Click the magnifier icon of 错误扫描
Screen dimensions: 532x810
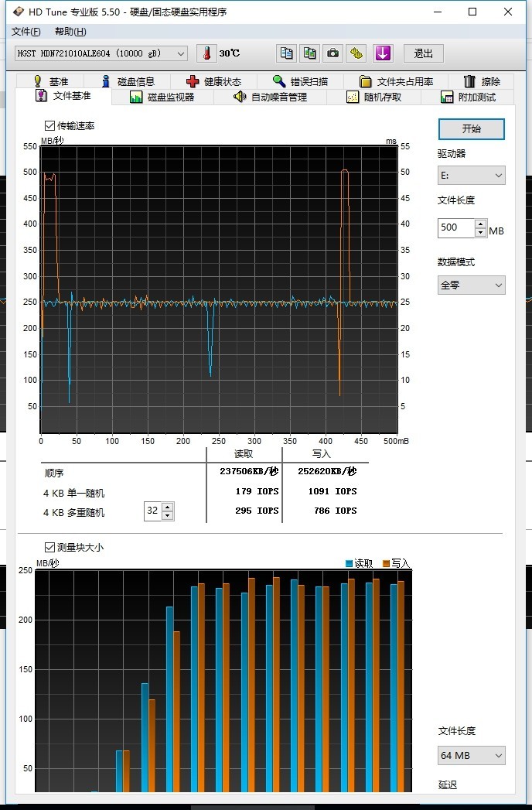coord(279,81)
